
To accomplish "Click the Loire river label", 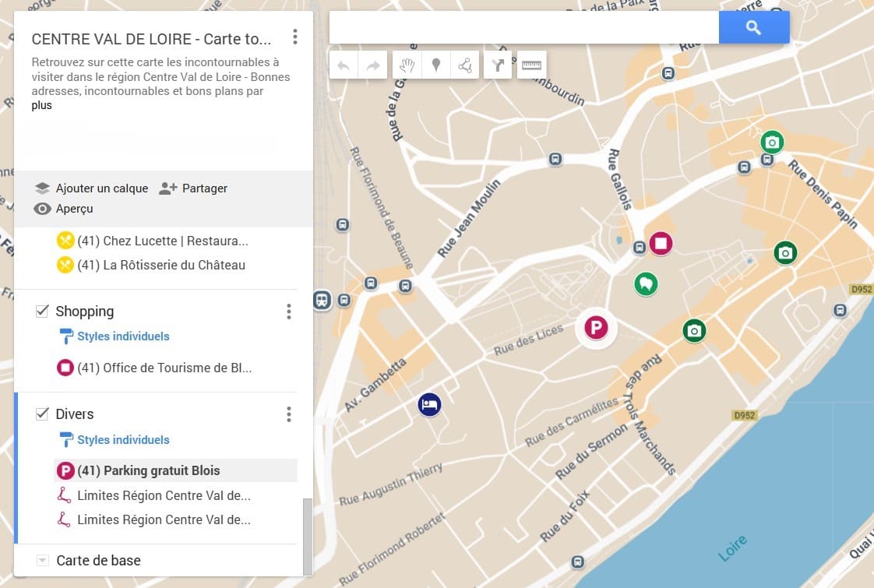I will (732, 548).
